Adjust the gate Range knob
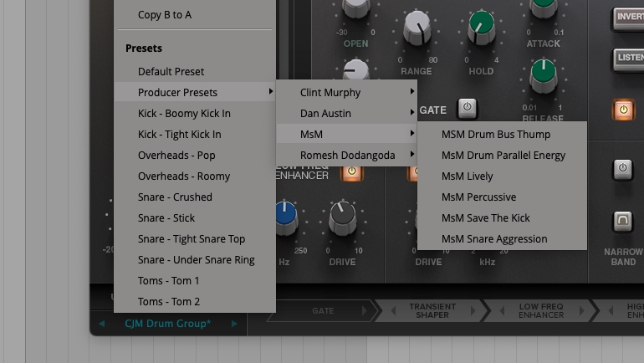 (x=417, y=28)
